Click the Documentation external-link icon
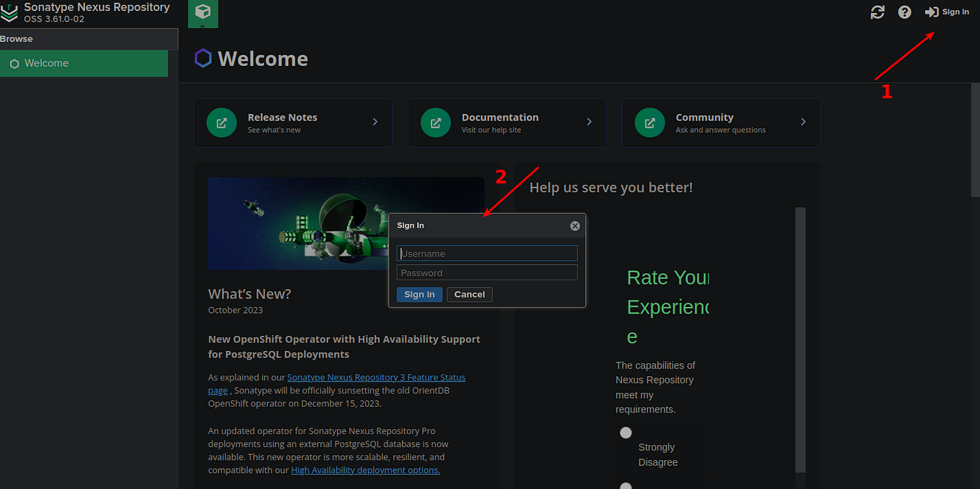980x489 pixels. (x=435, y=122)
